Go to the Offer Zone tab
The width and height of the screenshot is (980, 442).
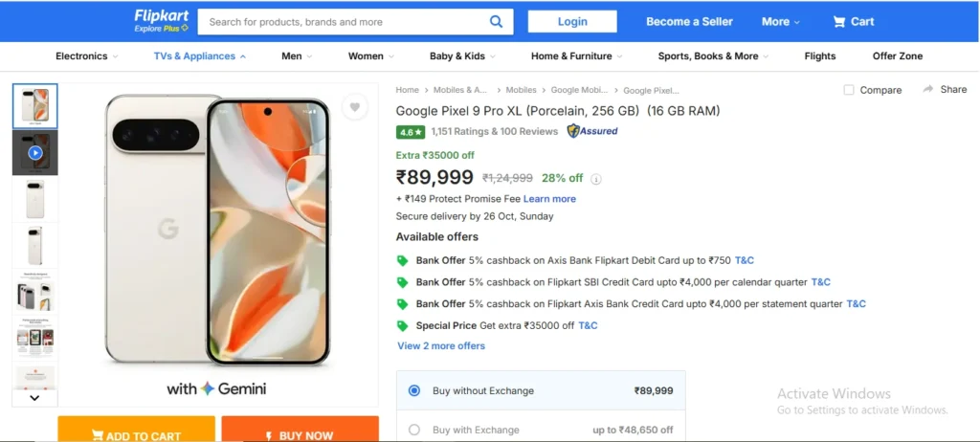coord(897,56)
